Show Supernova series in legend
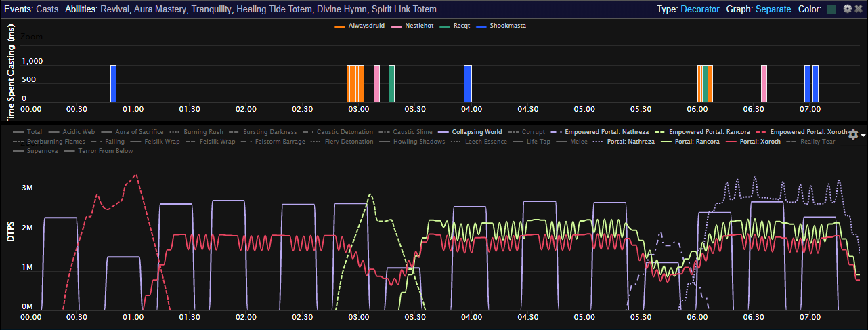Viewport: 868px width, 330px height. click(x=37, y=152)
